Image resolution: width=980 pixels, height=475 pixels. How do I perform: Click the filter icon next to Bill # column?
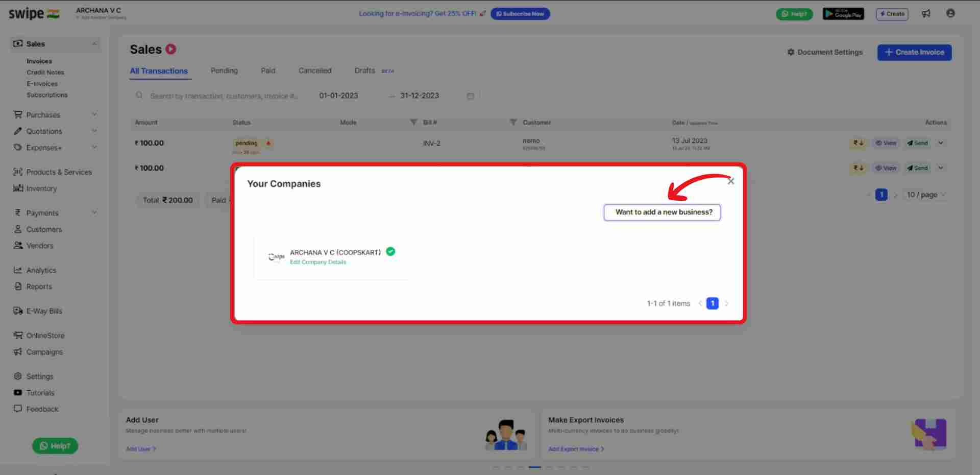[x=513, y=122]
